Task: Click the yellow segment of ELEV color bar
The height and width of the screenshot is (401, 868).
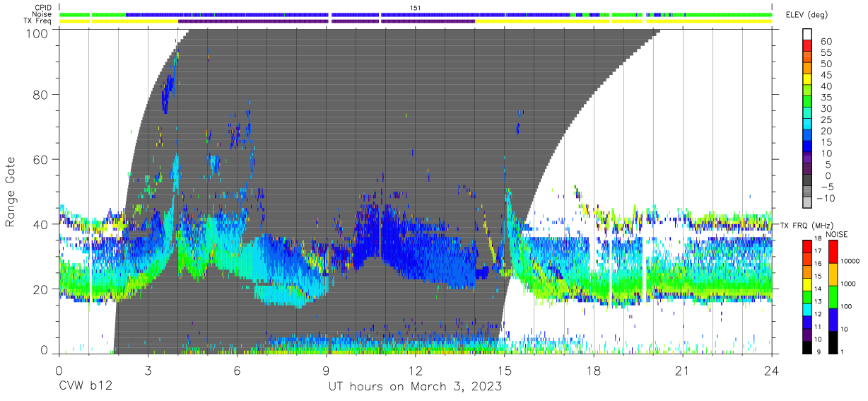Action: 807,79
